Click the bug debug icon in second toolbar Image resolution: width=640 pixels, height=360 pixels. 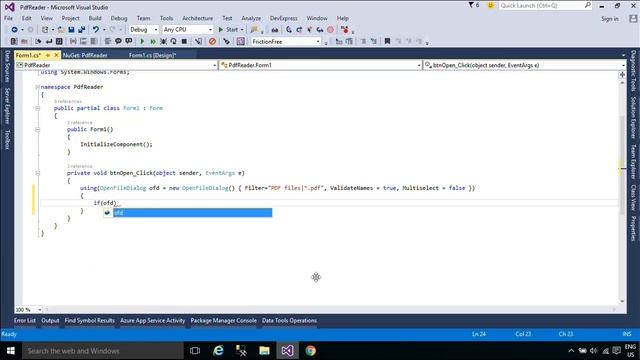(x=163, y=41)
